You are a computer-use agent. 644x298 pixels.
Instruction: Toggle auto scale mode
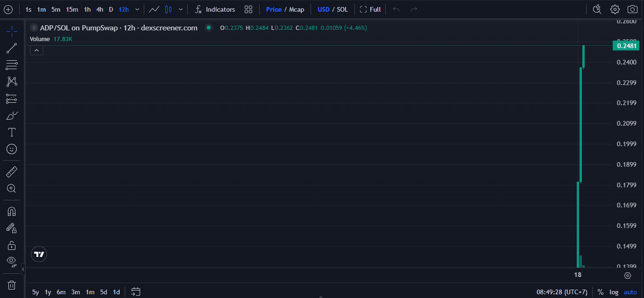[630, 292]
